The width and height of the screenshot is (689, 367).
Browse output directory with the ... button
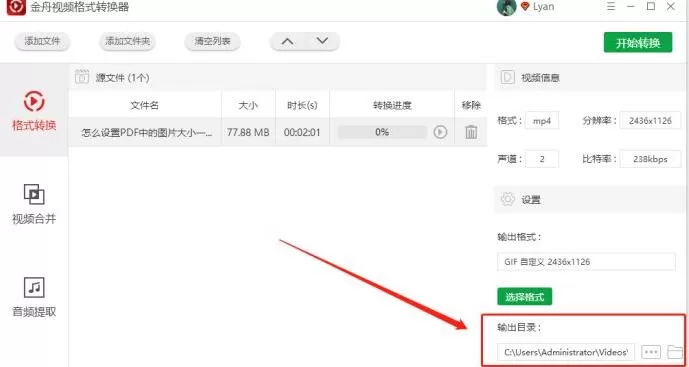[x=651, y=352]
